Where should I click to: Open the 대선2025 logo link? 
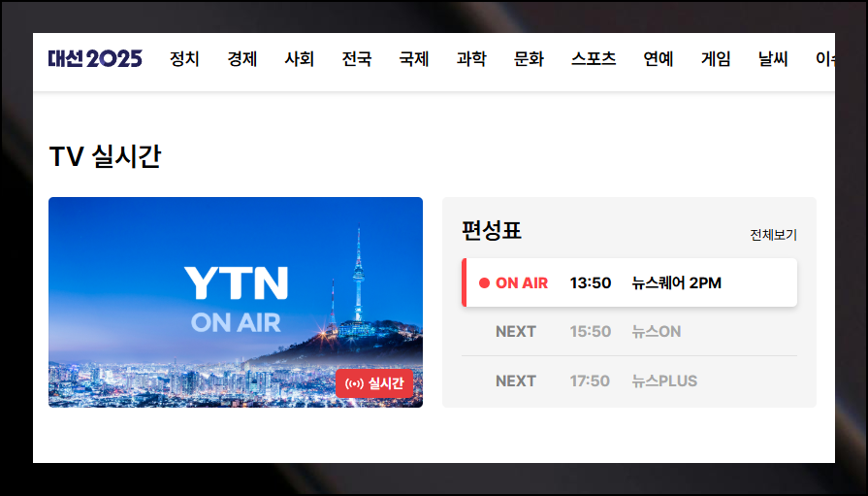(95, 59)
